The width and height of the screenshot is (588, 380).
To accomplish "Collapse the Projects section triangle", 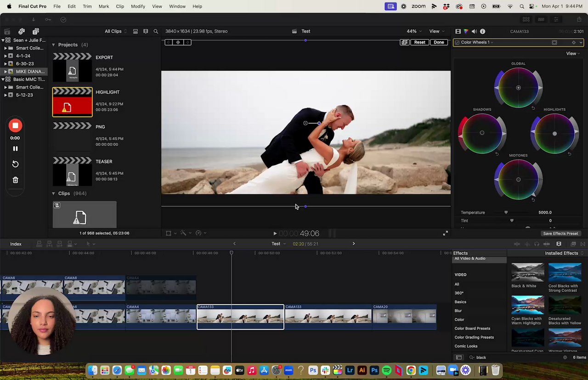I will (x=53, y=45).
